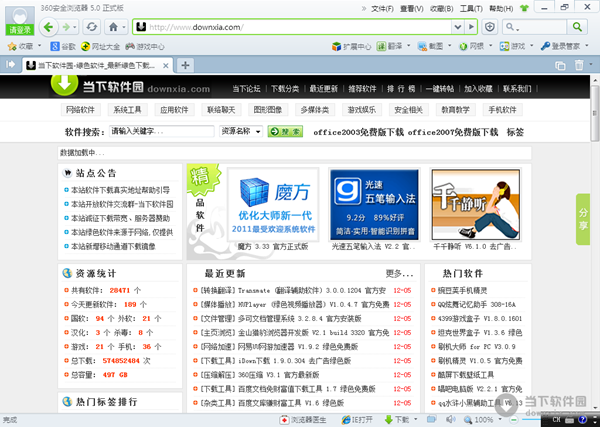Expand the 翻译 dropdown arrow
This screenshot has width=600, height=427.
tap(408, 46)
